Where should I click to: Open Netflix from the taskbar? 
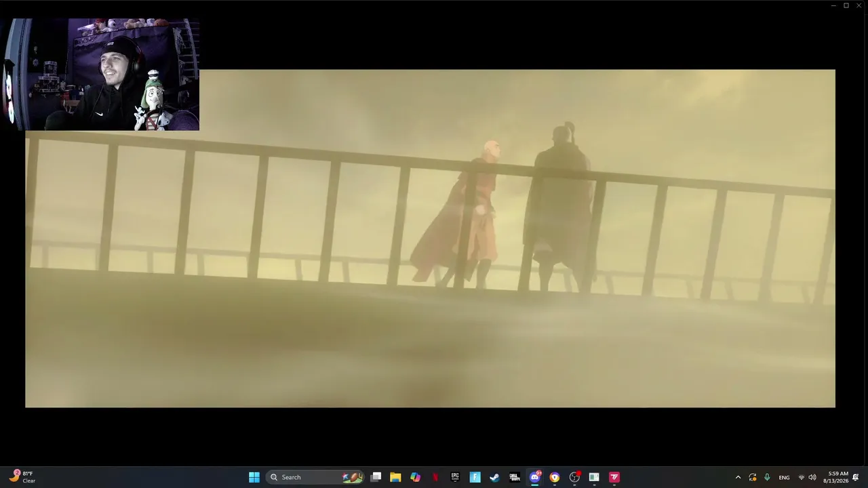click(x=435, y=477)
